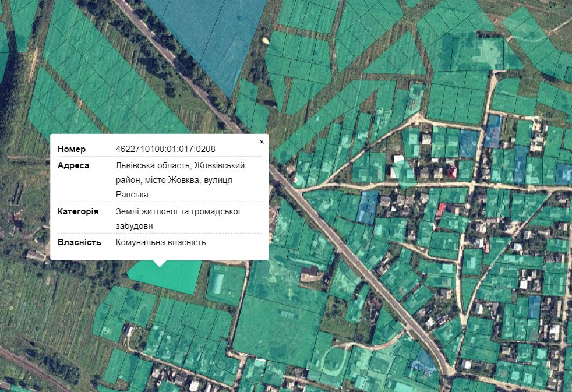This screenshot has width=572, height=392.
Task: Click the 'Номер' field label
Action: pyautogui.click(x=72, y=149)
